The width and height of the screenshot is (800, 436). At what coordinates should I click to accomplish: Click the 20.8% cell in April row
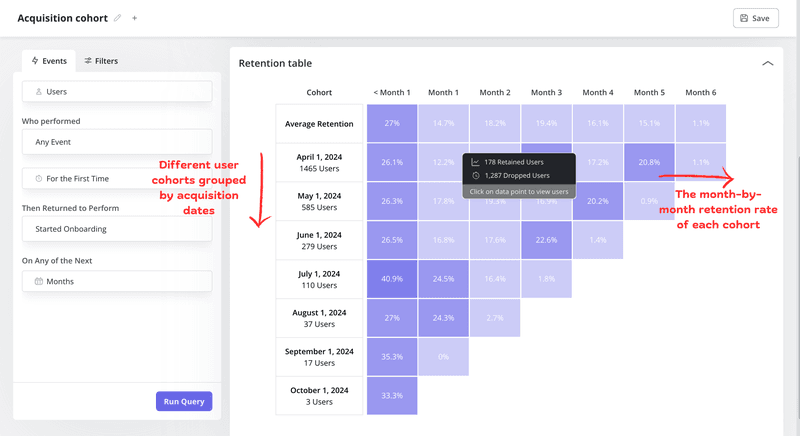coord(649,162)
